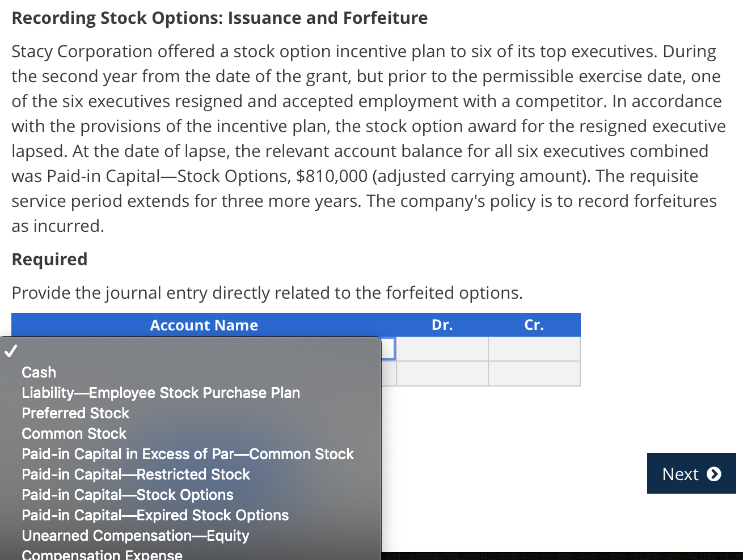Click the Dr. cell in the first row
The height and width of the screenshot is (560, 743).
[x=442, y=348]
